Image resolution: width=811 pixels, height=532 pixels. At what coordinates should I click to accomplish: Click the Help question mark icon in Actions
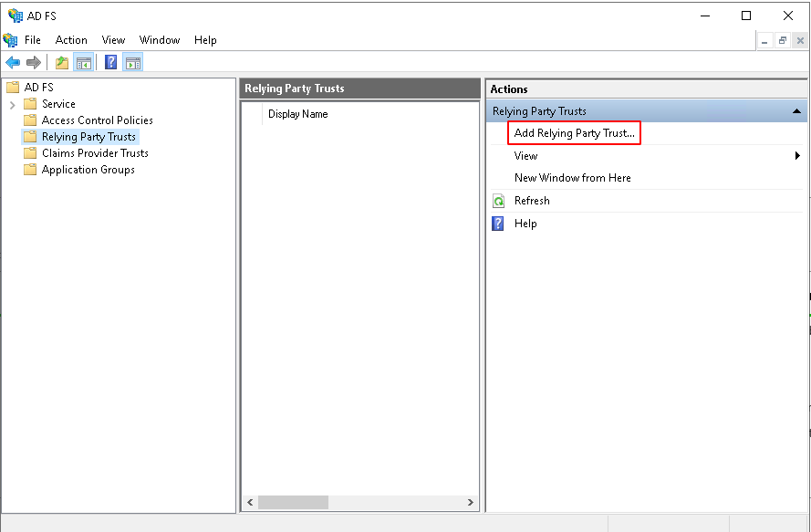click(498, 224)
